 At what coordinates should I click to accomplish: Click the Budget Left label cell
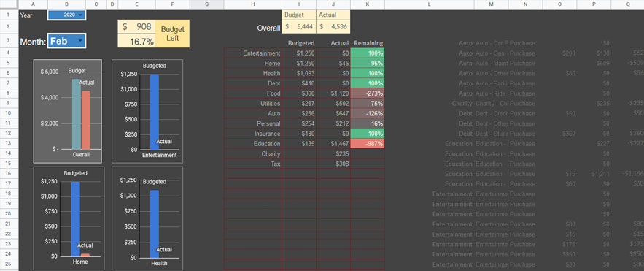173,34
